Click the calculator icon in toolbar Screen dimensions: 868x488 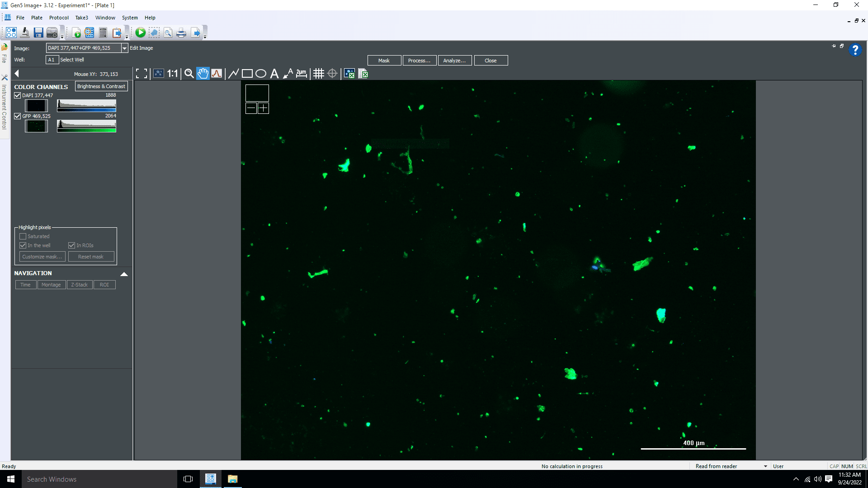[x=103, y=33]
